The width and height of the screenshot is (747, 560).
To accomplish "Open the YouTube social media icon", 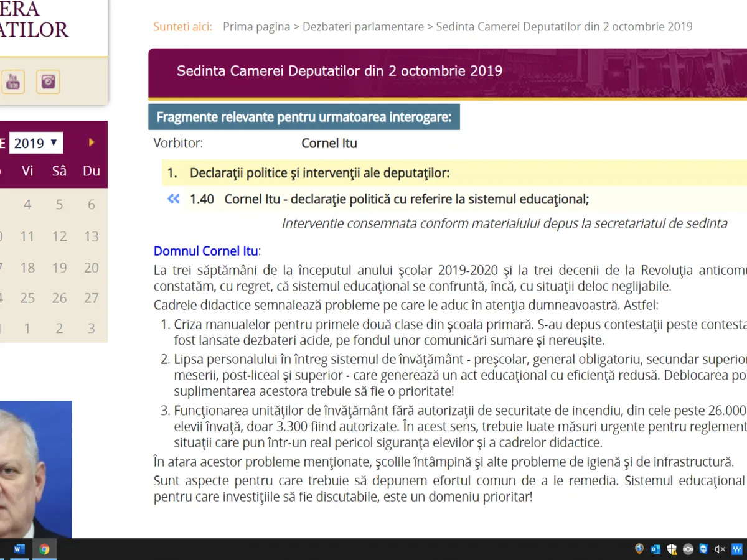I will click(x=12, y=82).
